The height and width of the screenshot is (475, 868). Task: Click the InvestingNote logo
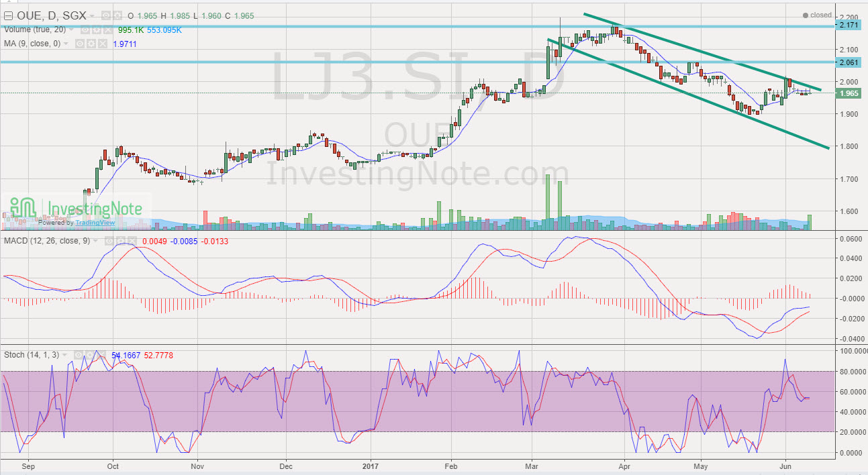pyautogui.click(x=74, y=209)
